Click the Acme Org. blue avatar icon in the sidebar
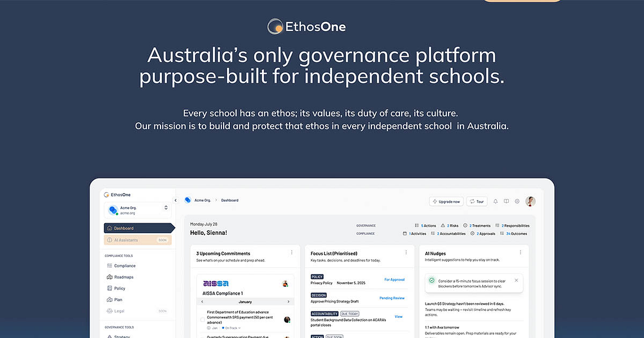This screenshot has width=644, height=338. [113, 210]
